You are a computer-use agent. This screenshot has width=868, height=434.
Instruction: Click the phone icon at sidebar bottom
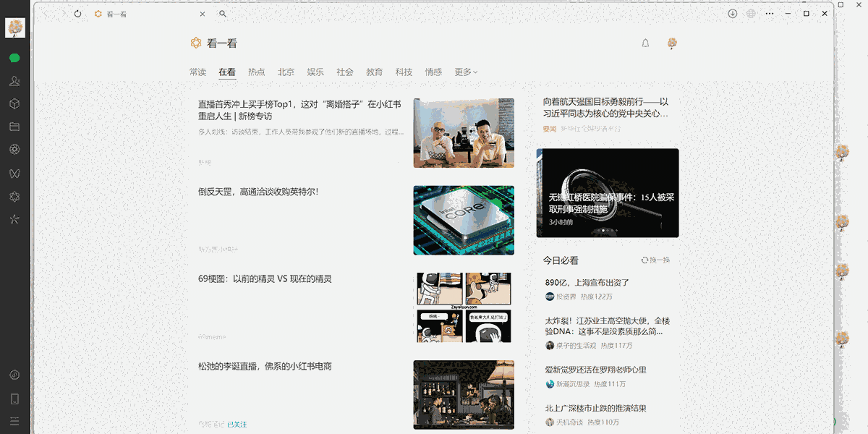coord(15,398)
